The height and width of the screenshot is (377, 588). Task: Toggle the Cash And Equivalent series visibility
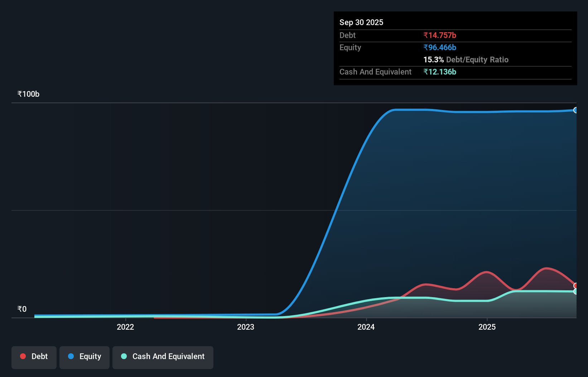tap(163, 357)
